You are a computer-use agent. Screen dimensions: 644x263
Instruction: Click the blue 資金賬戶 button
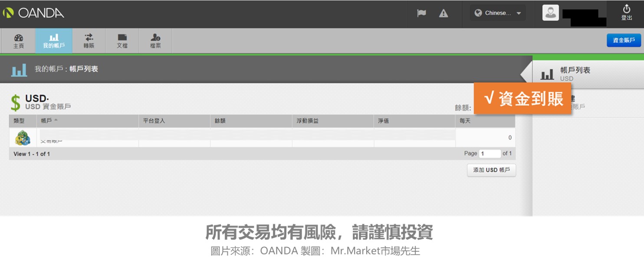point(624,40)
